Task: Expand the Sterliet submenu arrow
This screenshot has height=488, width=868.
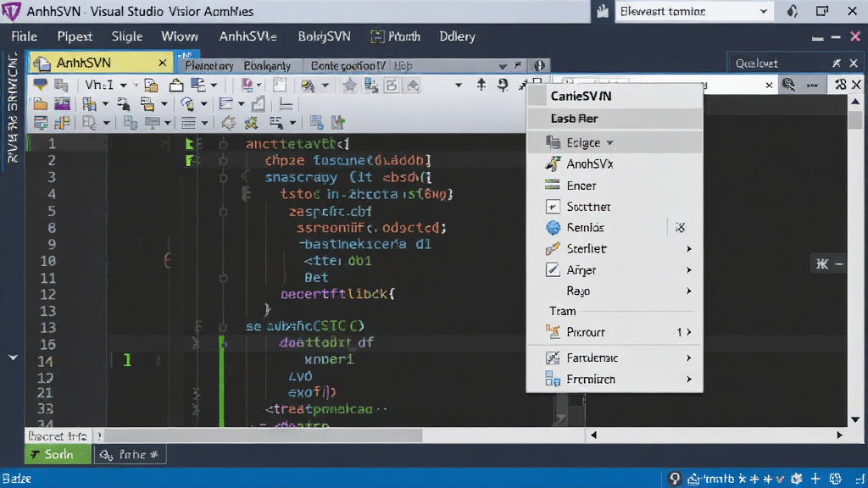Action: coord(689,249)
